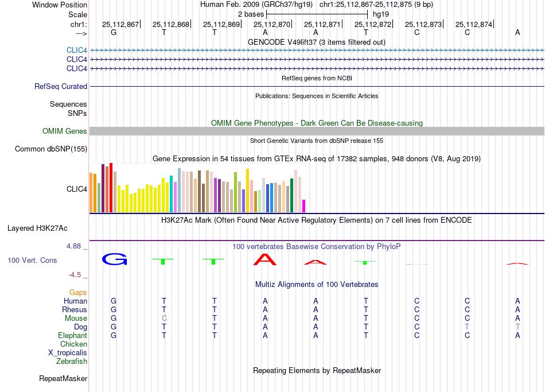Click the OMIM Gene Phenotypes green title
Screen dimensions: 545x392
pos(317,123)
